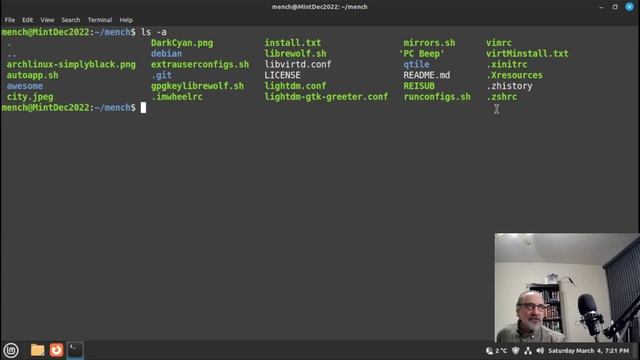Viewport: 640px width, 360px height.
Task: Close the terminal window
Action: pyautogui.click(x=629, y=7)
